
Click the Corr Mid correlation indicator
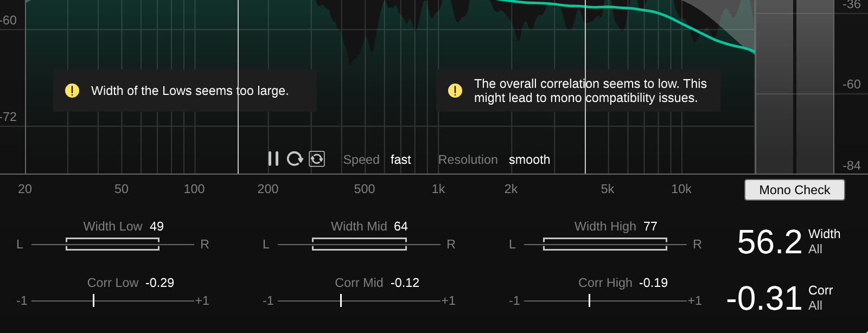tap(341, 300)
